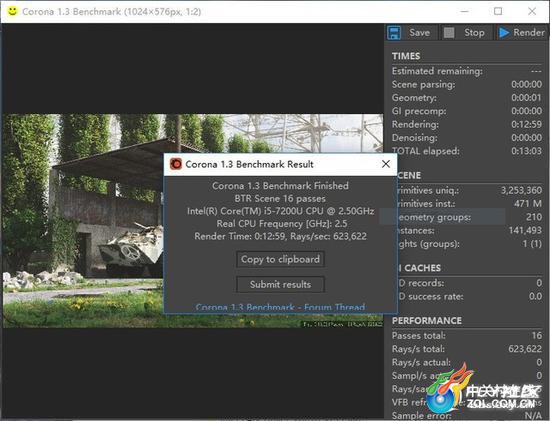
Task: Click the Sample error value N/A
Action: pos(533,416)
